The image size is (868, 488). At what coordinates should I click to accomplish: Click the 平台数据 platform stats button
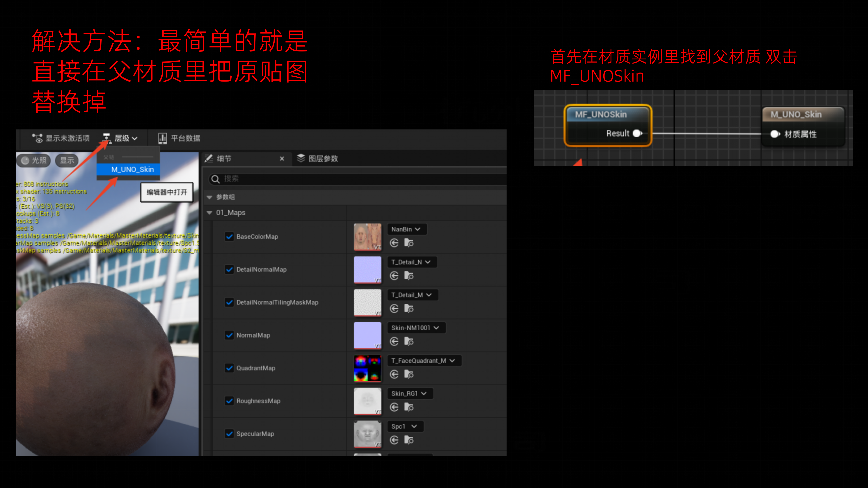tap(179, 138)
